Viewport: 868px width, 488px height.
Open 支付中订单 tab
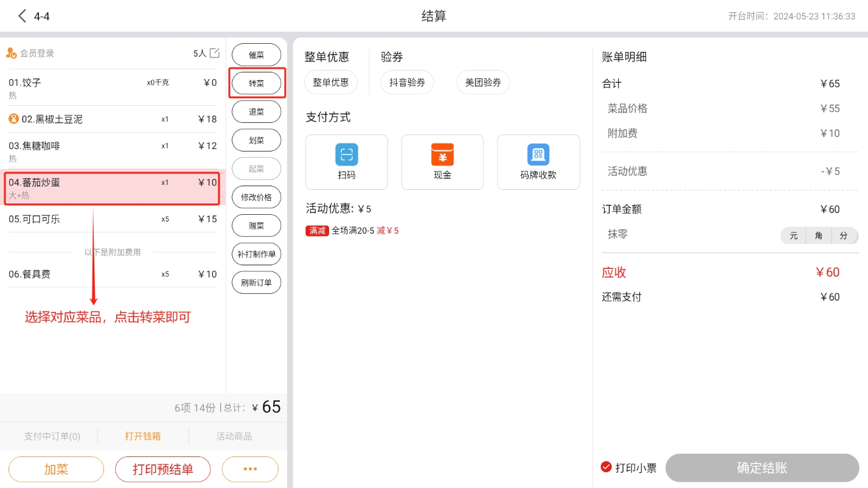tap(52, 436)
